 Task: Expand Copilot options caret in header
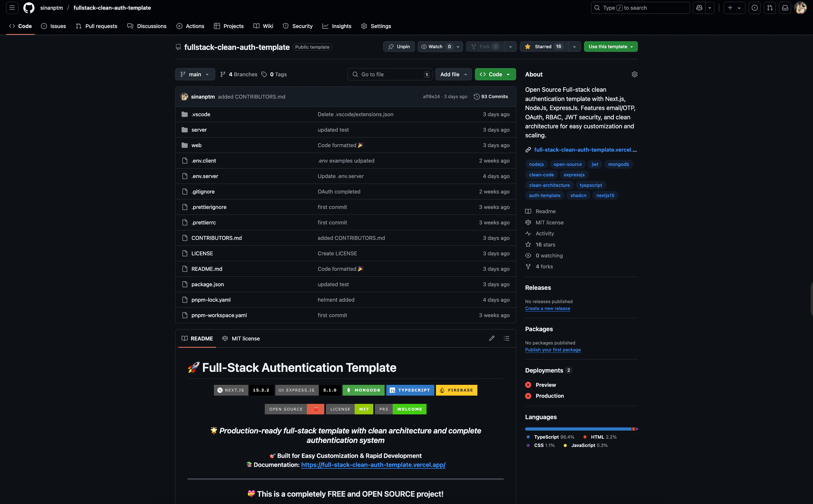[710, 8]
